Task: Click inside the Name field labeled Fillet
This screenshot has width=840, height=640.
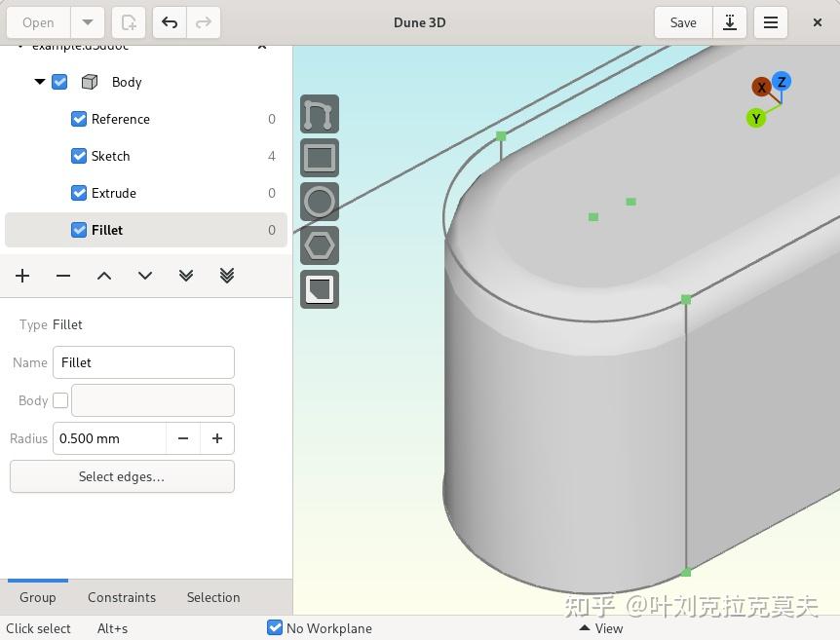Action: [x=143, y=362]
